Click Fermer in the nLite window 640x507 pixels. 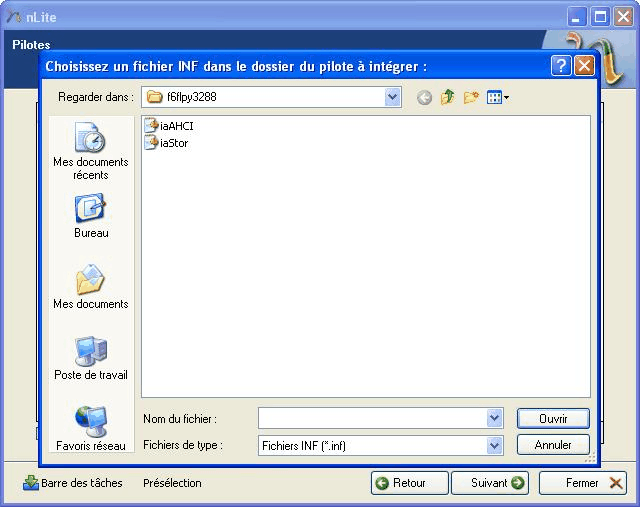[583, 483]
